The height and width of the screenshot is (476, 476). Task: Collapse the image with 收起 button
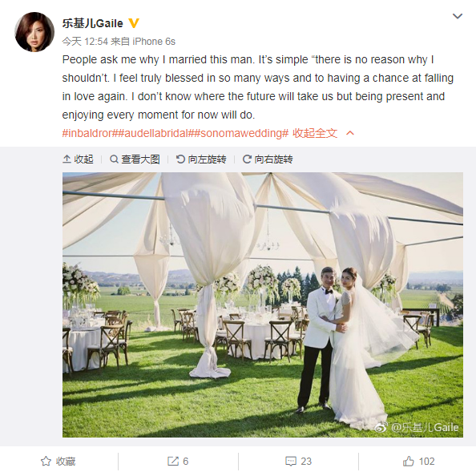coord(78,159)
